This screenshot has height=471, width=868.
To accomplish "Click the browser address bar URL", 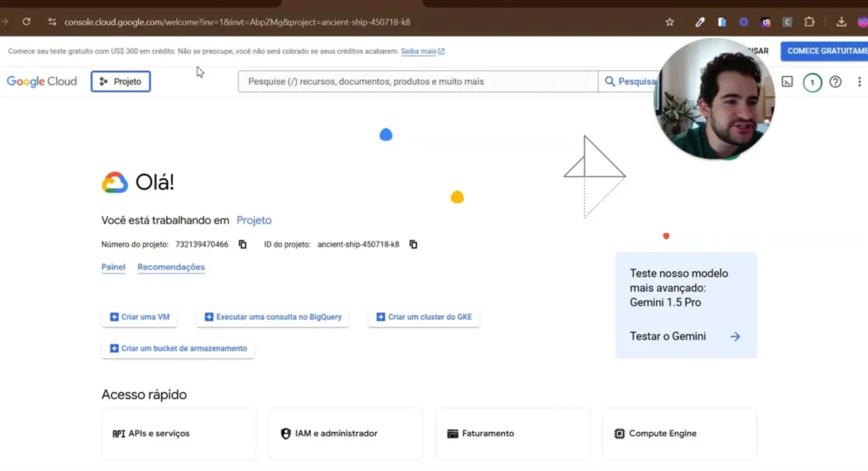I will [237, 22].
